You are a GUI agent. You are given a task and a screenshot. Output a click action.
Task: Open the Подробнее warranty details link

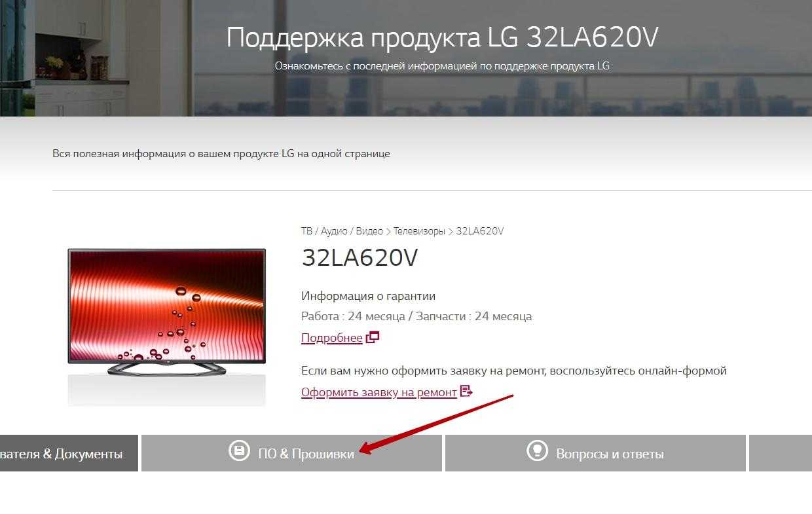(x=332, y=338)
